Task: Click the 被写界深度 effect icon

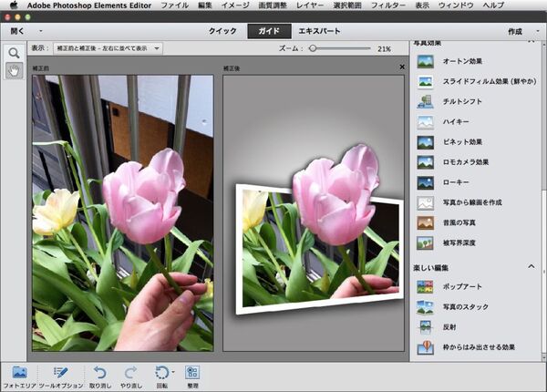Action: (x=425, y=243)
